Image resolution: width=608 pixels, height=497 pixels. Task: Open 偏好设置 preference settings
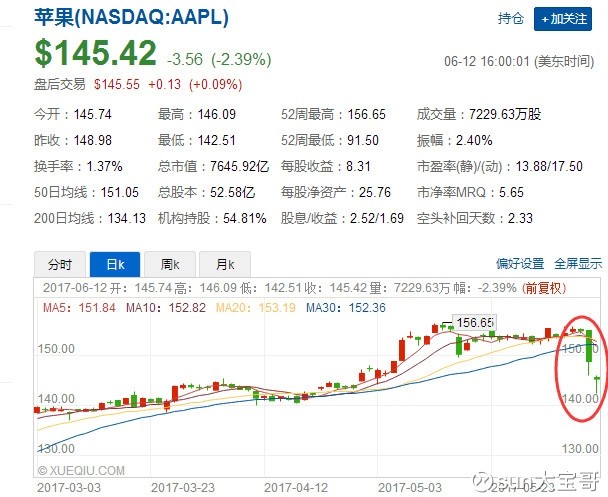[520, 264]
